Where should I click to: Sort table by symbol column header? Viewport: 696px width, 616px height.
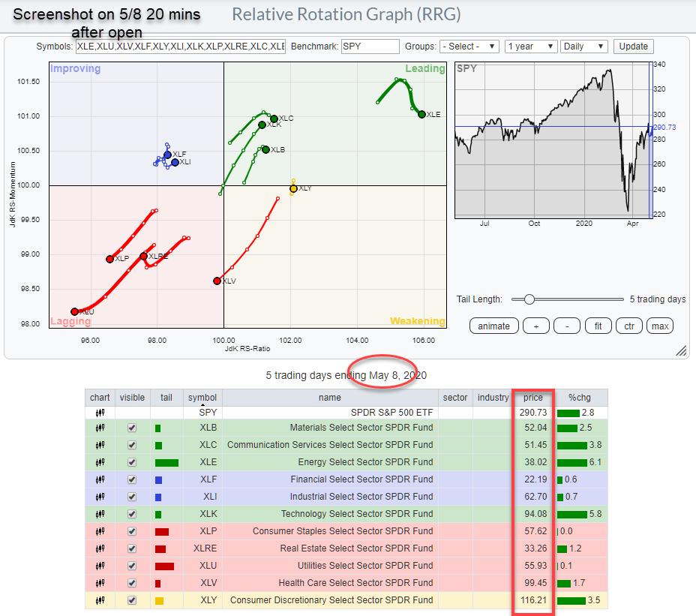click(x=202, y=398)
